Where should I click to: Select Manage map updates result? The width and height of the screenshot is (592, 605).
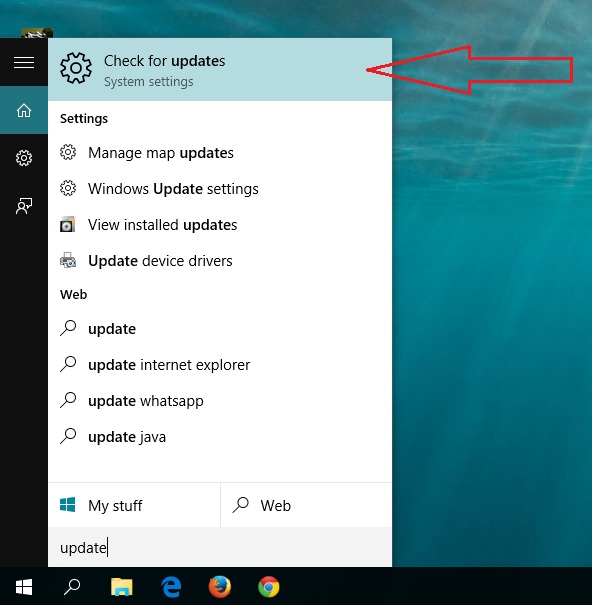220,153
